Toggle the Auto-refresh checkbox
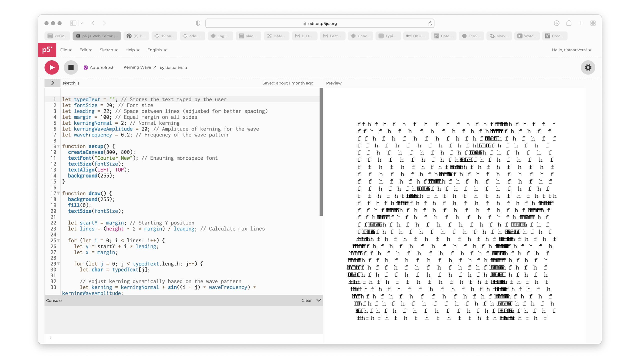Screen dimensions: 640x364 (86, 67)
